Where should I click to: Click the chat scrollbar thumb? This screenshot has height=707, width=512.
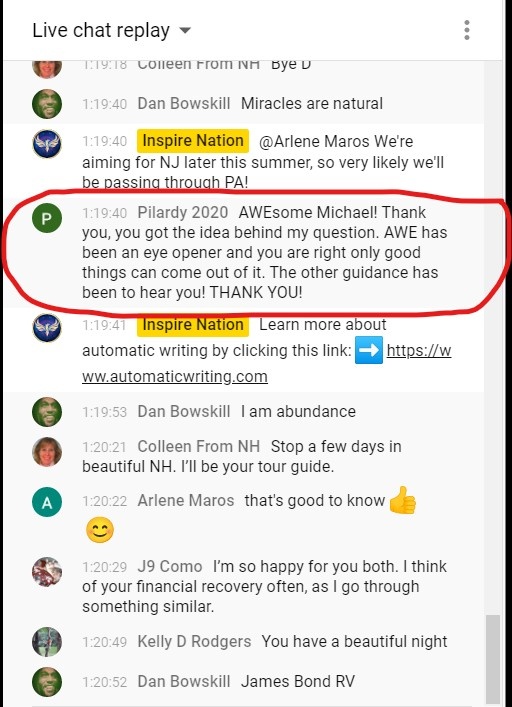(x=493, y=660)
